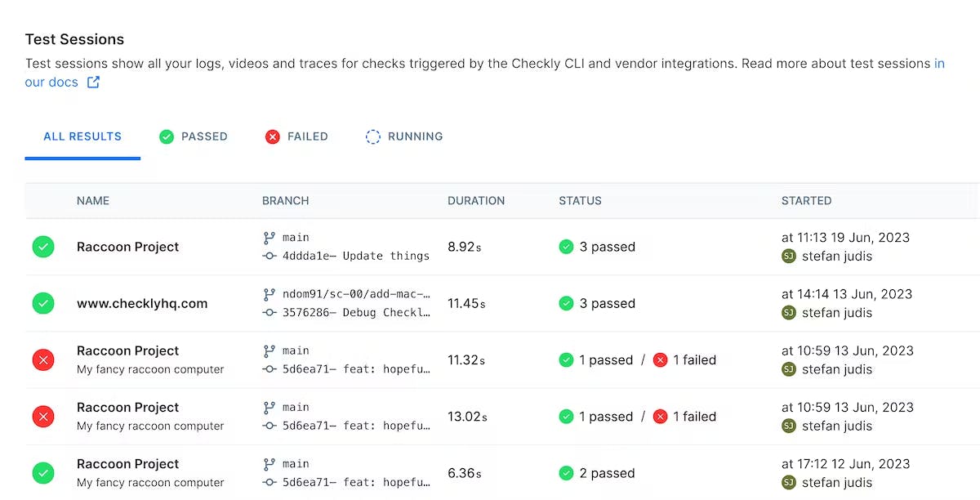The height and width of the screenshot is (500, 980).
Task: Click the commit icon beside 4ddda1e
Action: pyautogui.click(x=269, y=256)
